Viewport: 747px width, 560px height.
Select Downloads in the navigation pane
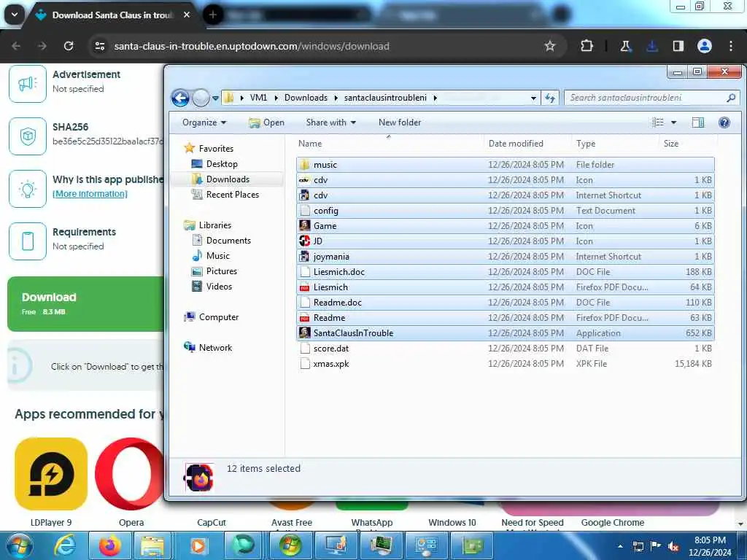coord(228,179)
